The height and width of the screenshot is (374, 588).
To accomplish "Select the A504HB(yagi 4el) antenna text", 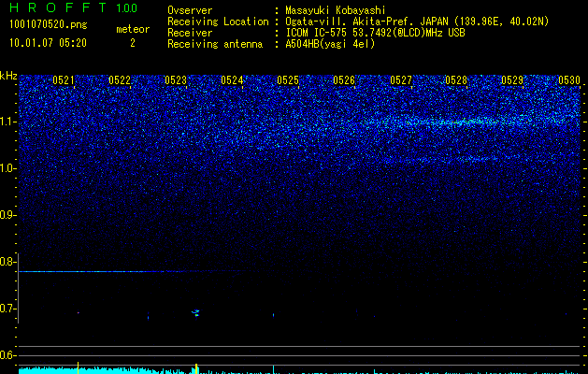I will tap(330, 44).
